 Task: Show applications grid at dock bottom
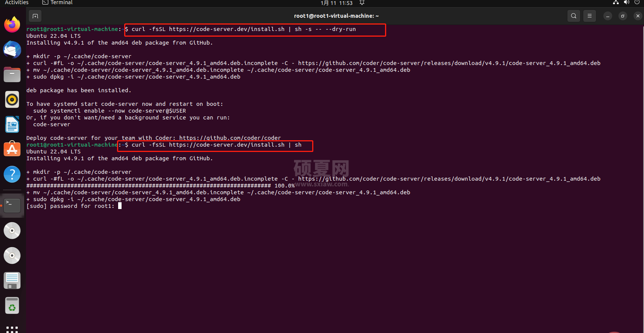click(x=12, y=329)
